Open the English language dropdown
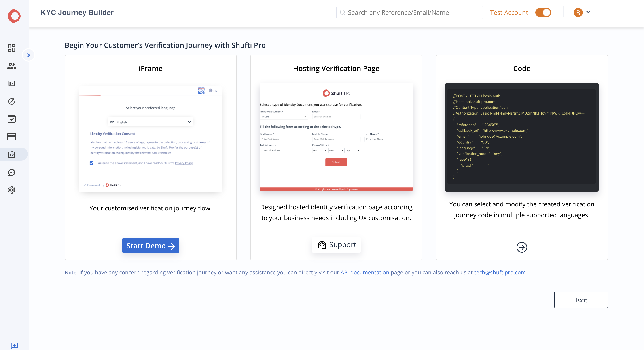 150,122
